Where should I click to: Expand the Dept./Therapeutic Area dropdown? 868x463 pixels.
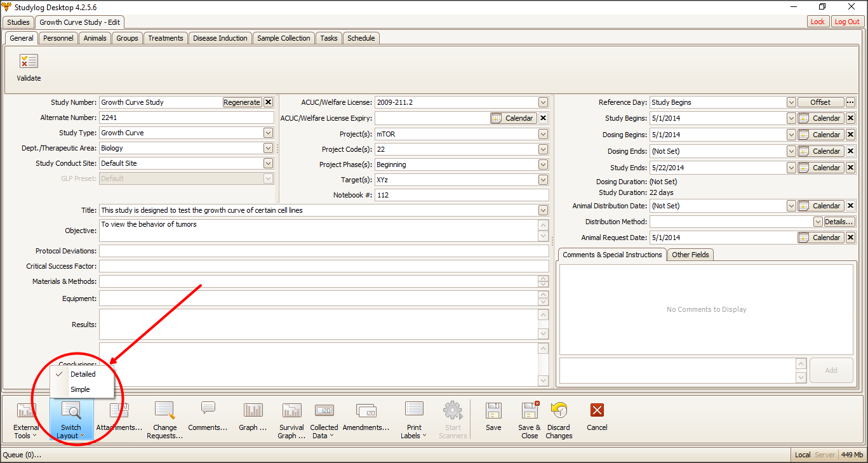269,148
